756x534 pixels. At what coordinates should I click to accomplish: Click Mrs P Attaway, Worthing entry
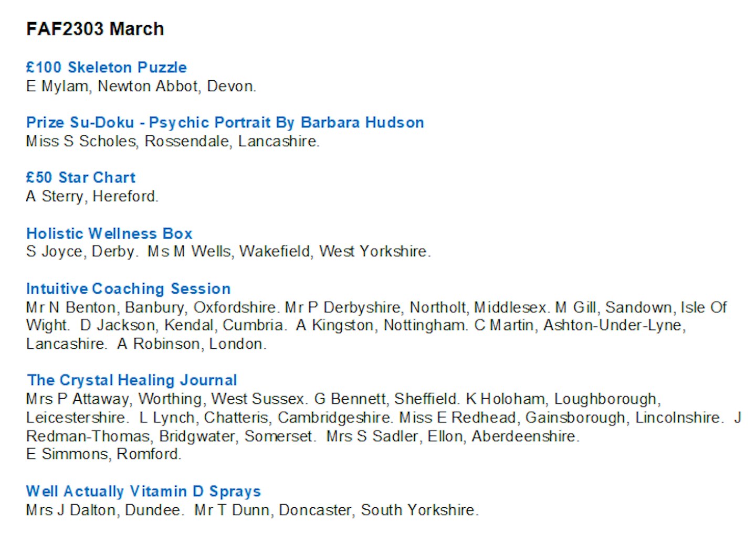166,399
